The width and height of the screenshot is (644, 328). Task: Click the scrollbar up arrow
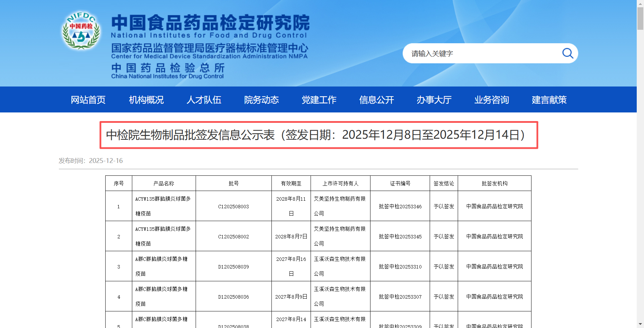pyautogui.click(x=640, y=3)
